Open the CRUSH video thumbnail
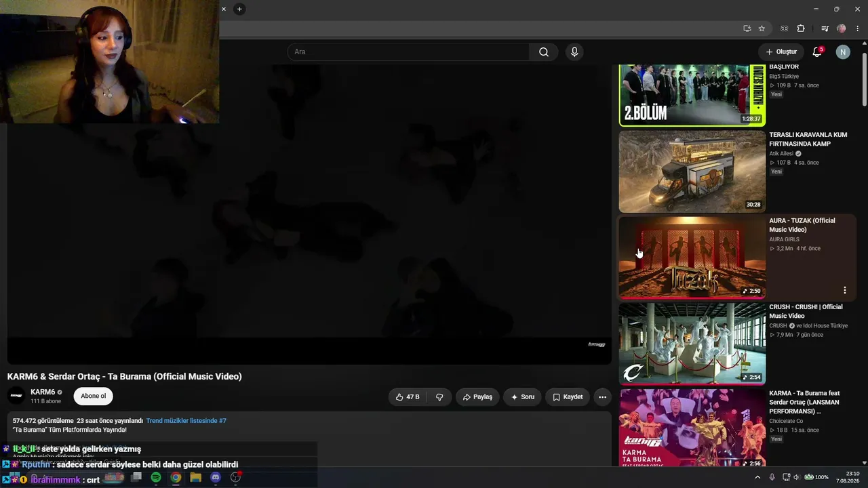The width and height of the screenshot is (868, 488). (692, 344)
